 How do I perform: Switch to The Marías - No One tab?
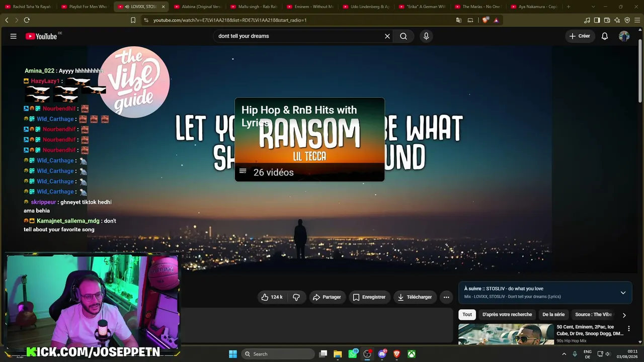coord(479,7)
